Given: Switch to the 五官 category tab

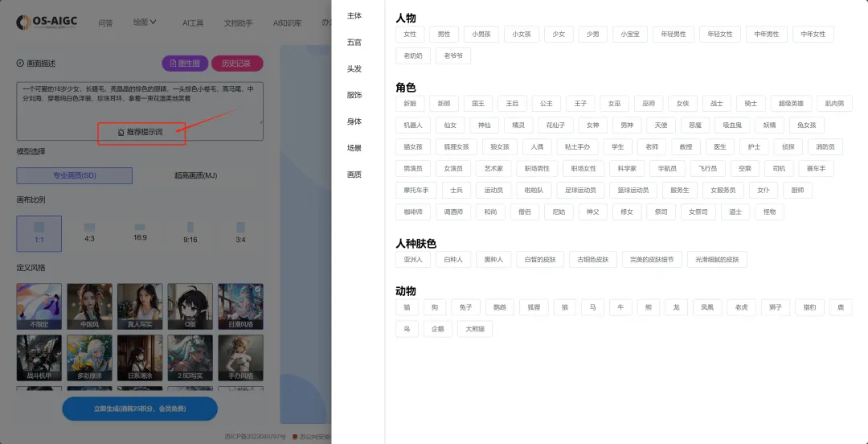Looking at the screenshot, I should pos(354,42).
